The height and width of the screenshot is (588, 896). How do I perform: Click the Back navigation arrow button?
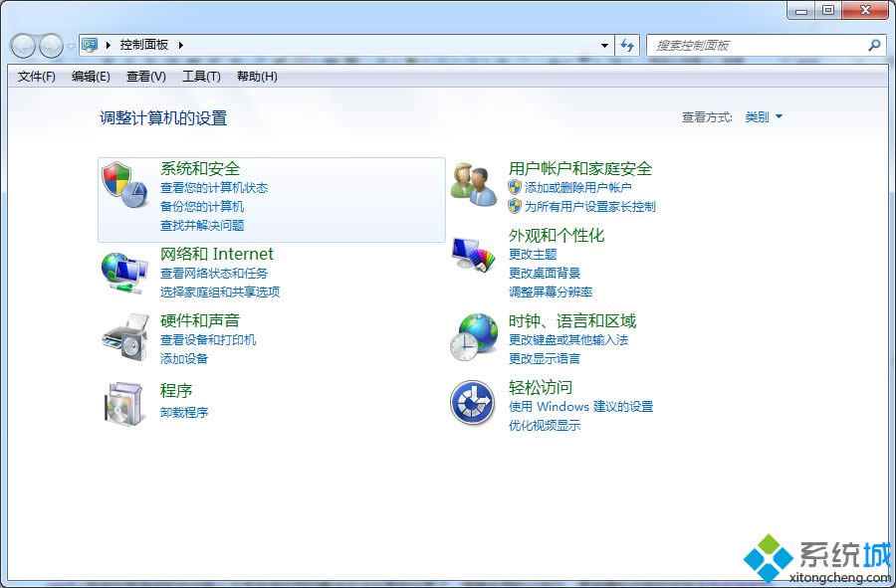point(23,46)
